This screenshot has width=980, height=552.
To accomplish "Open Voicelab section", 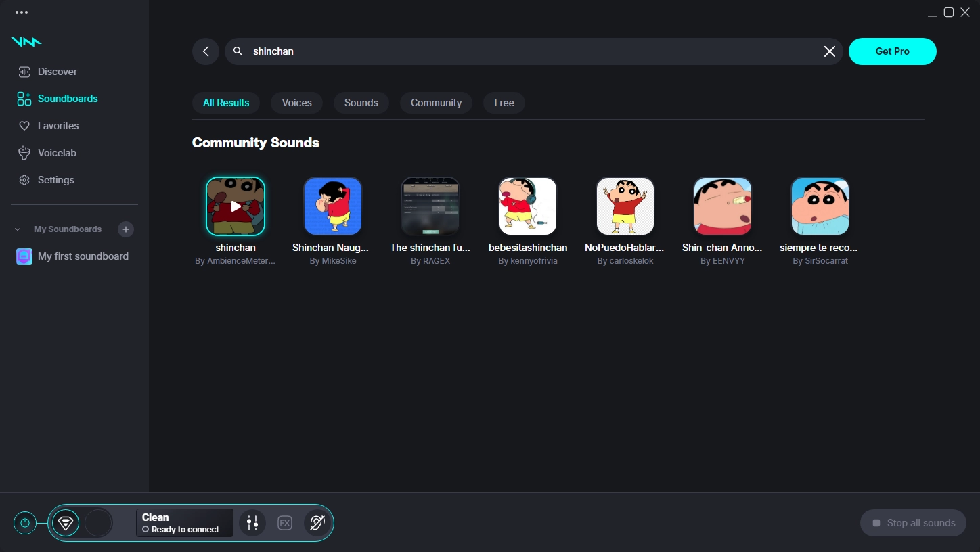I will [47, 153].
